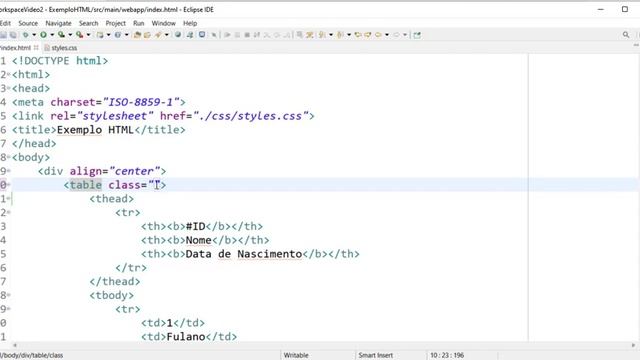Viewport: 640px width, 360px height.
Task: Click the ISO-8859-1 charset value
Action: coord(141,102)
